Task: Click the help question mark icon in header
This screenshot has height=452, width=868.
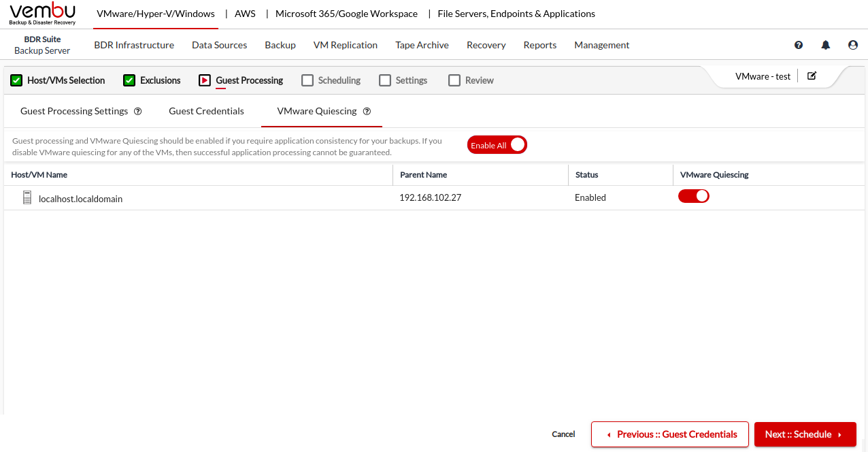Action: pyautogui.click(x=799, y=45)
